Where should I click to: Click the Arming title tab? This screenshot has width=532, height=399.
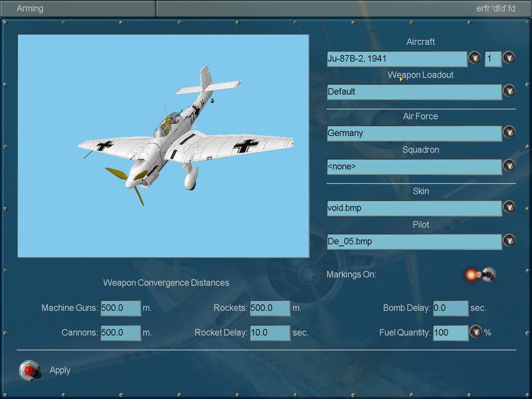coord(78,9)
